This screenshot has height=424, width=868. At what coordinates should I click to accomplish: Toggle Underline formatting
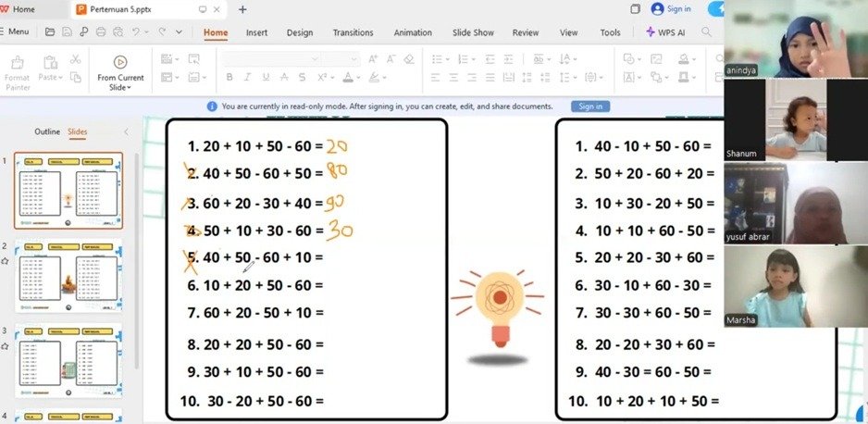point(266,78)
